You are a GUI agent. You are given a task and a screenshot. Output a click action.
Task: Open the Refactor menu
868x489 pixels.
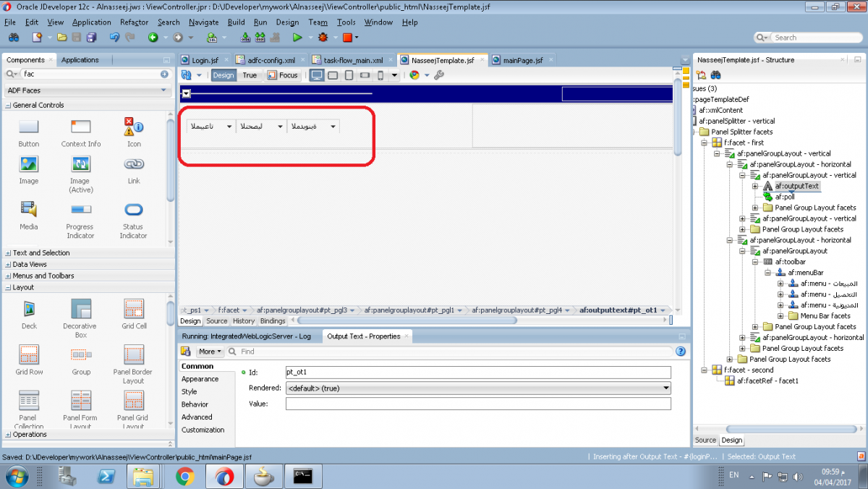click(134, 22)
